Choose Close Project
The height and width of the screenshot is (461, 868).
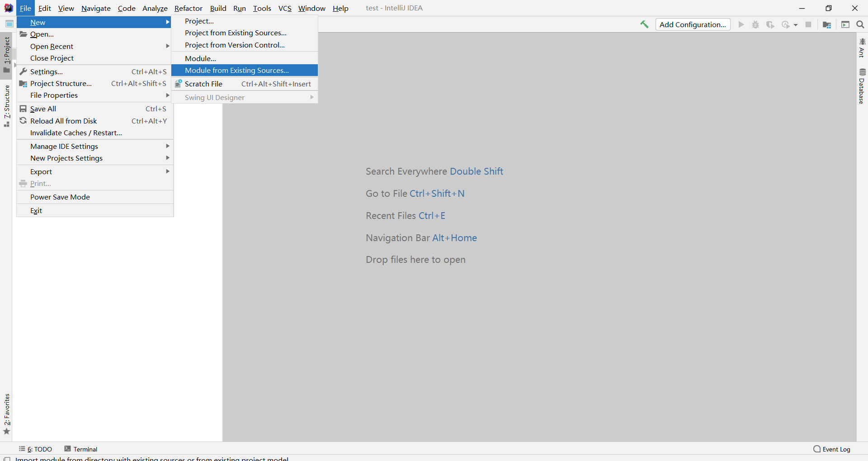pyautogui.click(x=95, y=58)
